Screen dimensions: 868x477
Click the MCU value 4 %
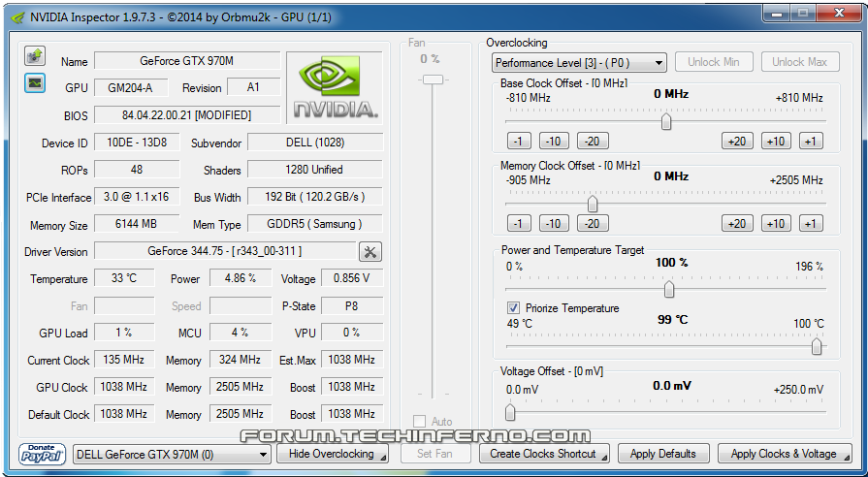241,332
